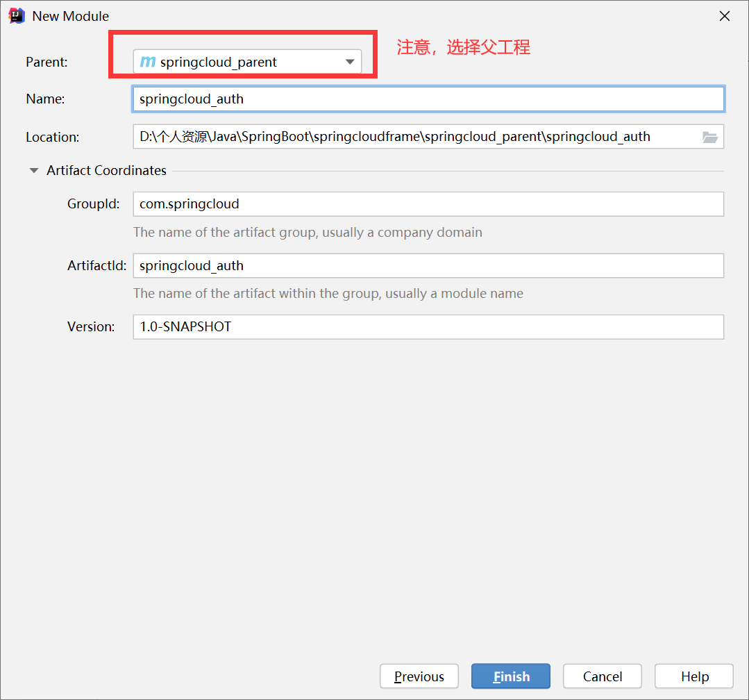
Task: Click the ArtifactId input field
Action: (x=428, y=265)
